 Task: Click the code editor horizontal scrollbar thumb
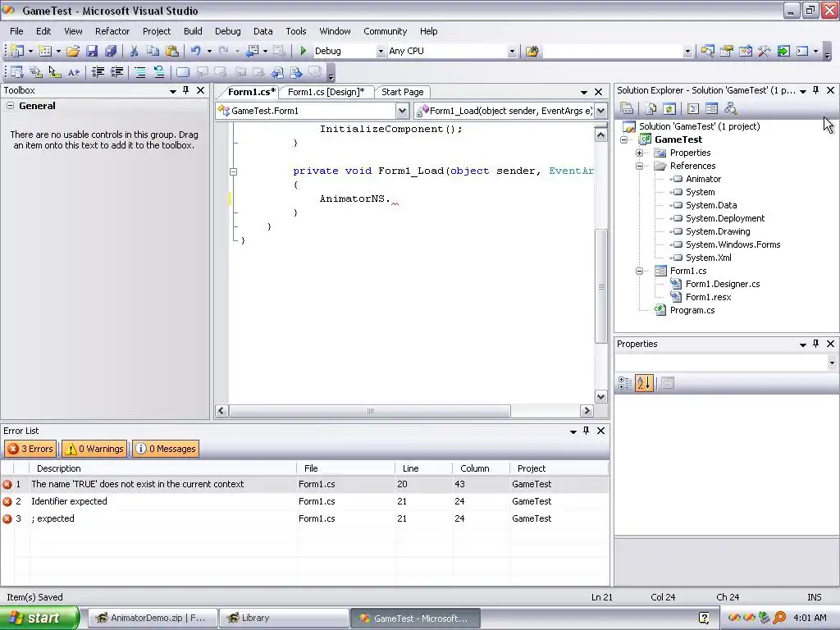370,411
